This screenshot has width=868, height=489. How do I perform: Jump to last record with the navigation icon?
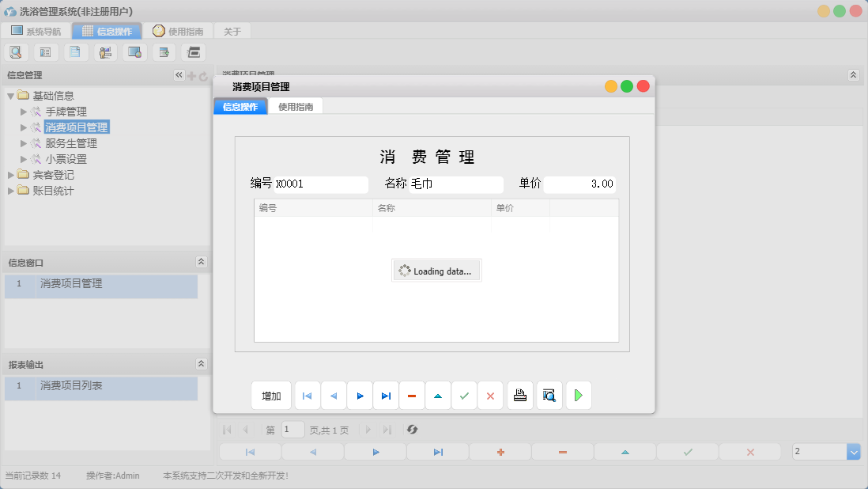click(x=386, y=395)
